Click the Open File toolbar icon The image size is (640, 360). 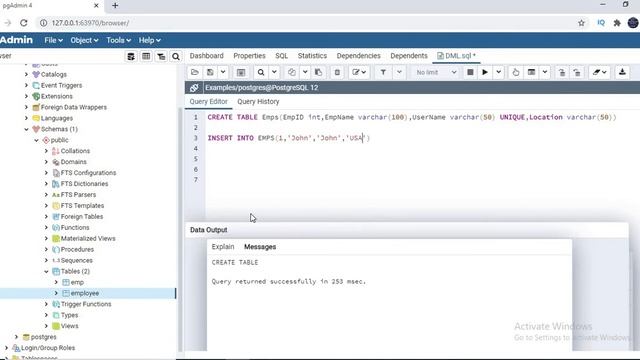[195, 72]
